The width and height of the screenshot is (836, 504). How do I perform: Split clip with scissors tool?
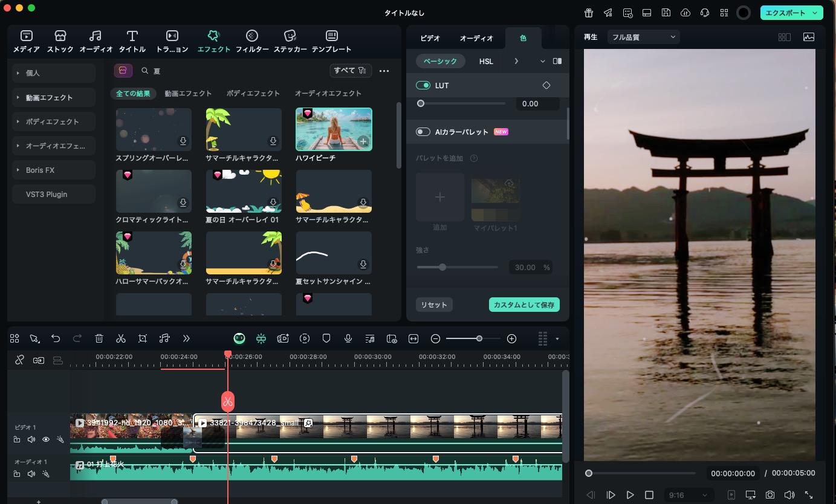(121, 338)
